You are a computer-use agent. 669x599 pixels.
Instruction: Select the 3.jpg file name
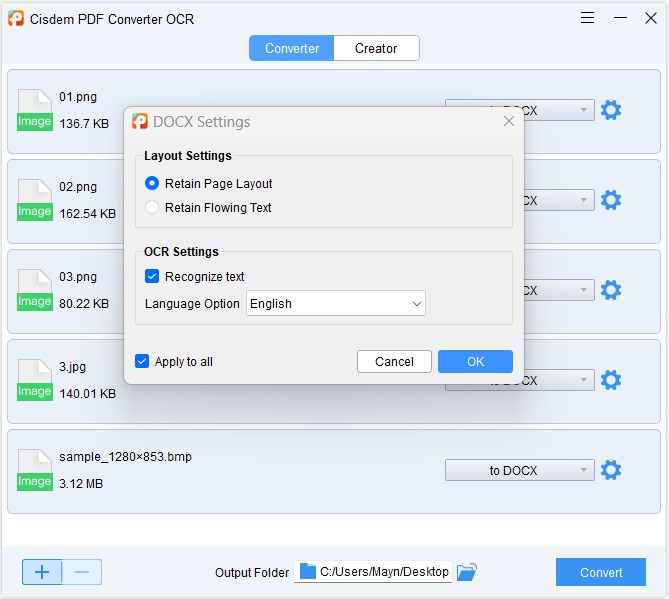click(73, 367)
